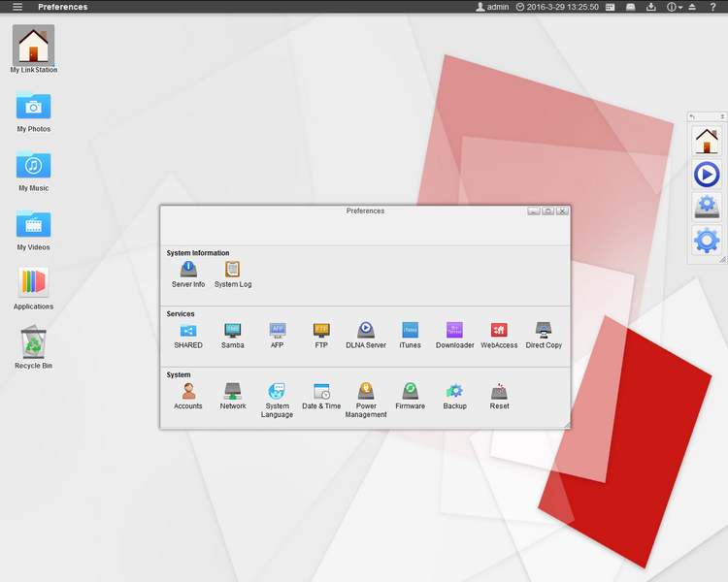Screen dimensions: 728x582
Task: Click the help question mark icon
Action: tap(713, 7)
